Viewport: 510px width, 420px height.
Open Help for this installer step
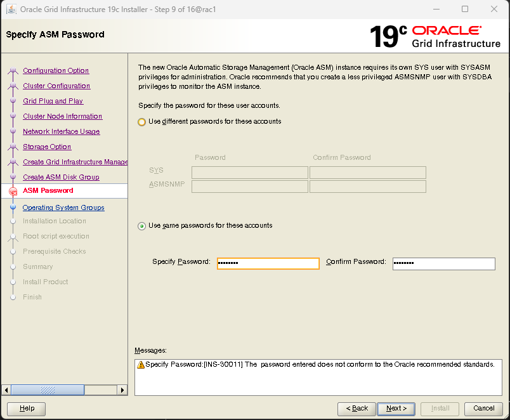[x=27, y=409]
